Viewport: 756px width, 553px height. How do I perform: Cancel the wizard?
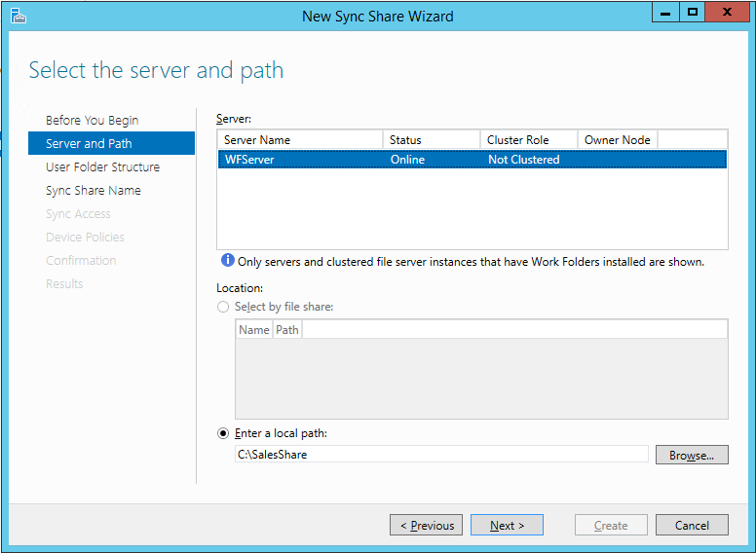tap(692, 525)
